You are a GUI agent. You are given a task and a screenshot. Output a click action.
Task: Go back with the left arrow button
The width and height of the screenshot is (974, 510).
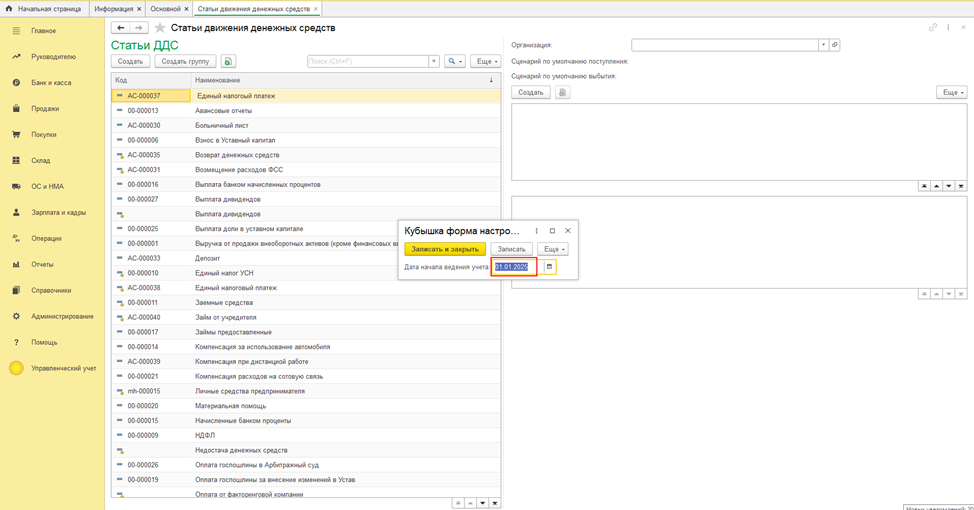coord(121,28)
